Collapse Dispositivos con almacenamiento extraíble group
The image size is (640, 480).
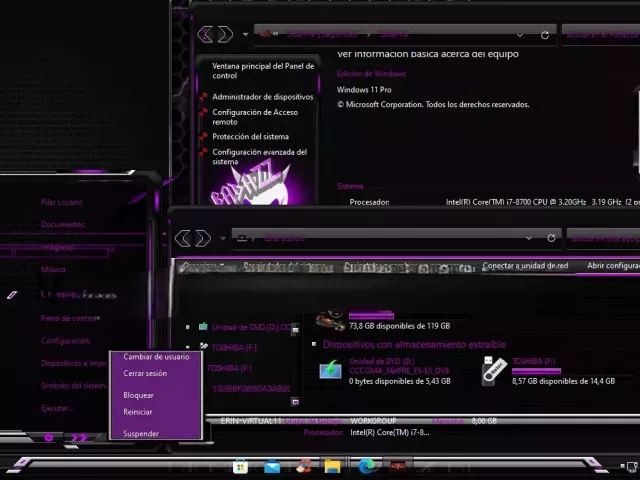point(314,344)
